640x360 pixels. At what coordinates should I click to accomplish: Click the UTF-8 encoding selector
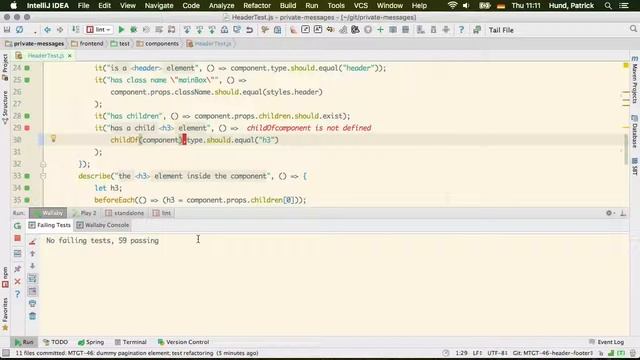coord(497,353)
